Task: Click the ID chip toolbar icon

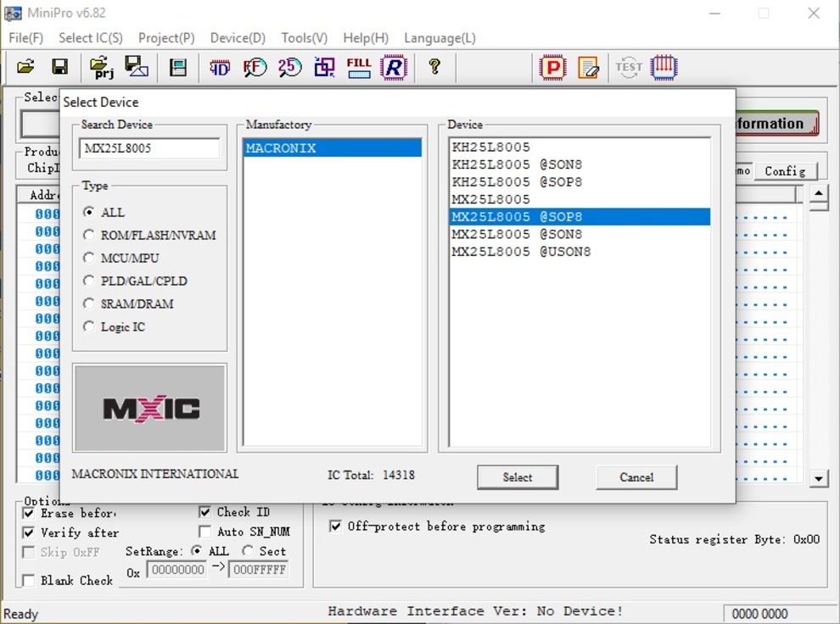Action: [x=220, y=68]
